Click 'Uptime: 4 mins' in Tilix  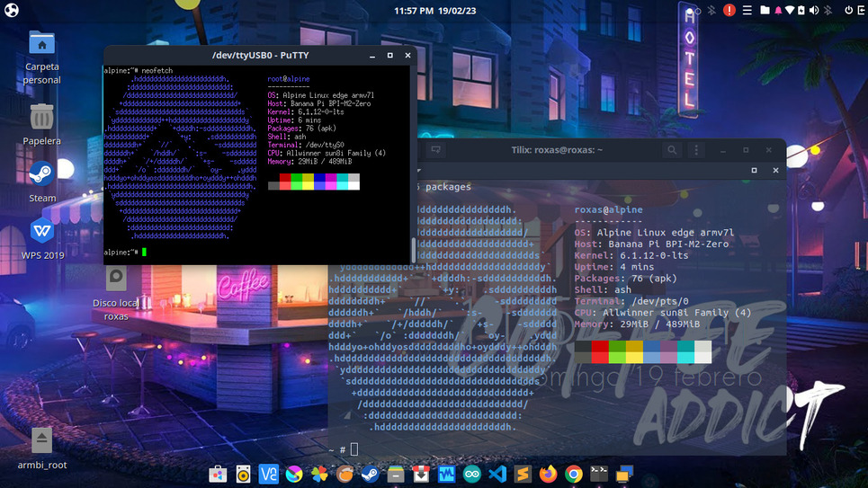614,267
